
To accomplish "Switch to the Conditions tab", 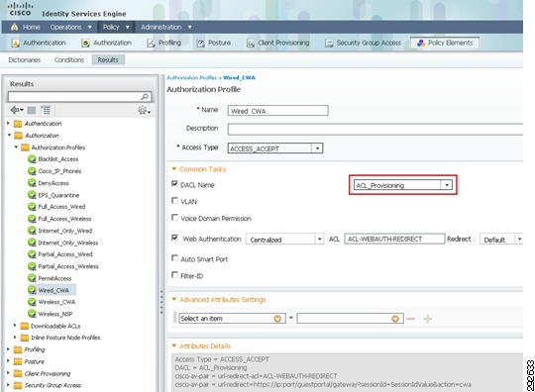I will pos(69,60).
